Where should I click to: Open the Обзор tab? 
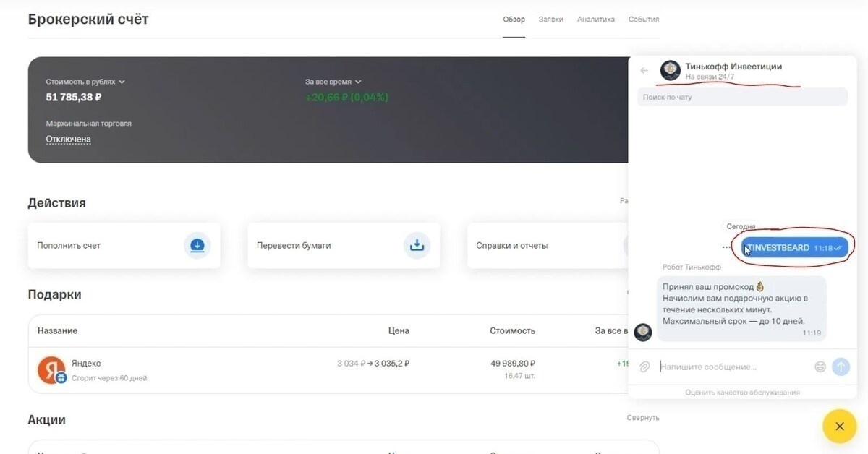pyautogui.click(x=514, y=20)
